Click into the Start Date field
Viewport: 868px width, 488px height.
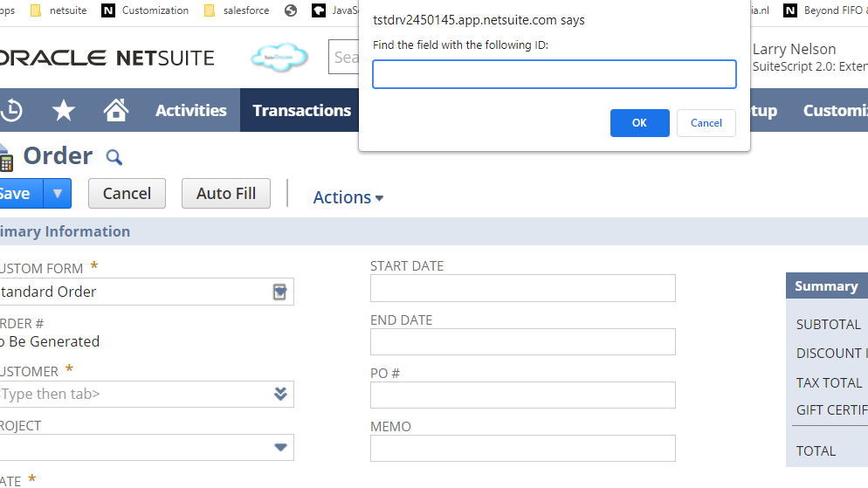click(522, 288)
